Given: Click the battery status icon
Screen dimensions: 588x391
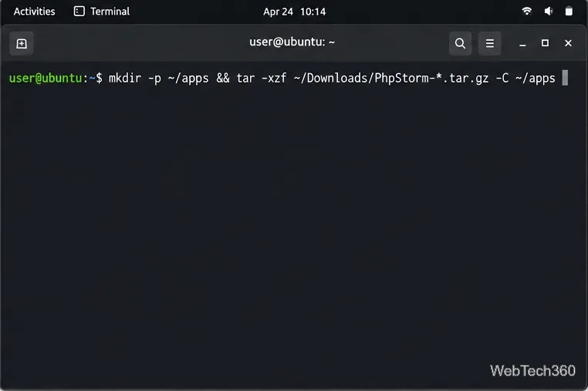Looking at the screenshot, I should tap(569, 12).
